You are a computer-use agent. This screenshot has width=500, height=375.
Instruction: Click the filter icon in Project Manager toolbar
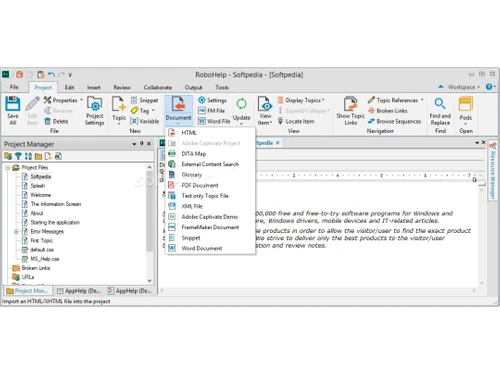[18, 156]
